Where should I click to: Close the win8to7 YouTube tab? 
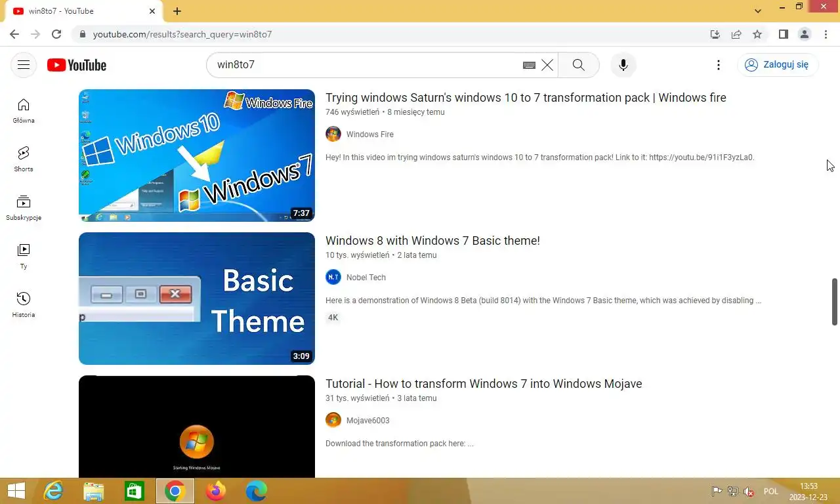pos(152,11)
